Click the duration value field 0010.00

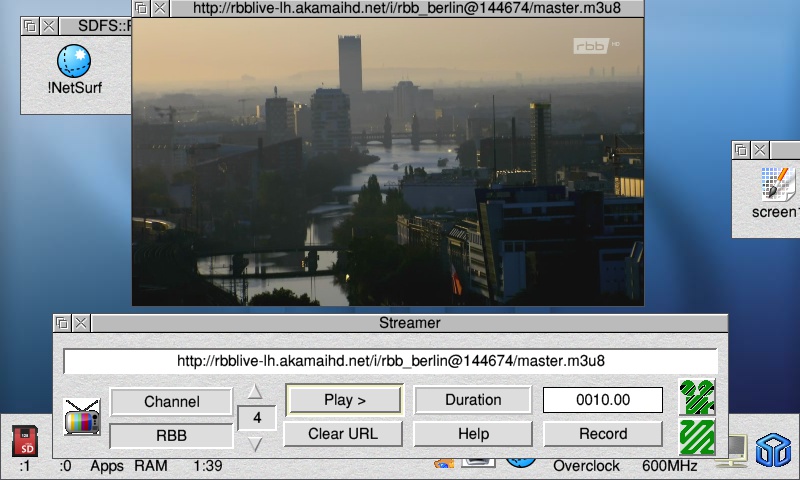coord(603,400)
